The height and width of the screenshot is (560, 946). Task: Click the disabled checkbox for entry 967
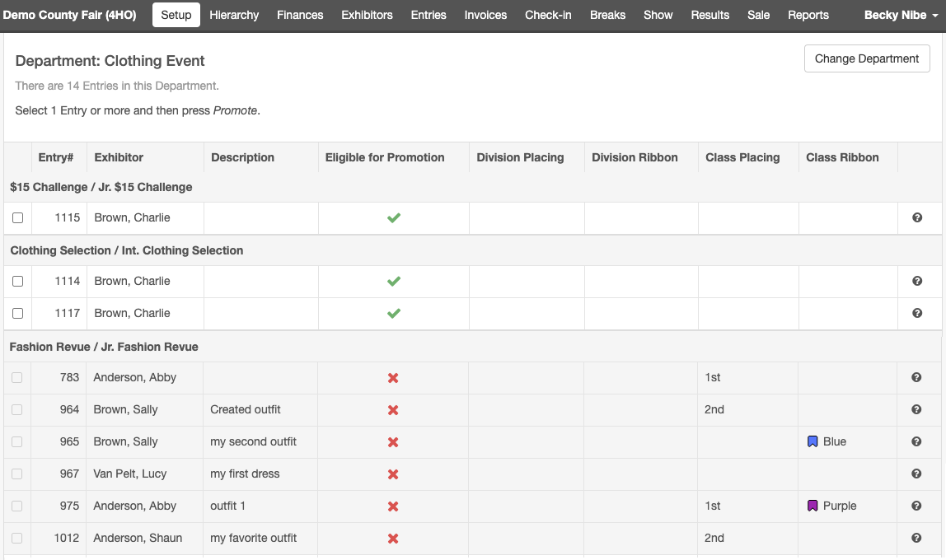(x=16, y=474)
